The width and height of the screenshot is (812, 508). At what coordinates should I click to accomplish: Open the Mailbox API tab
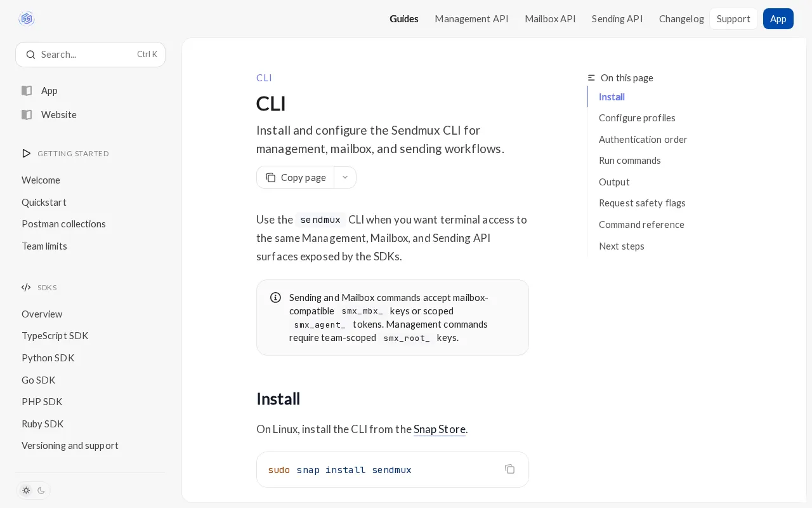pos(550,19)
